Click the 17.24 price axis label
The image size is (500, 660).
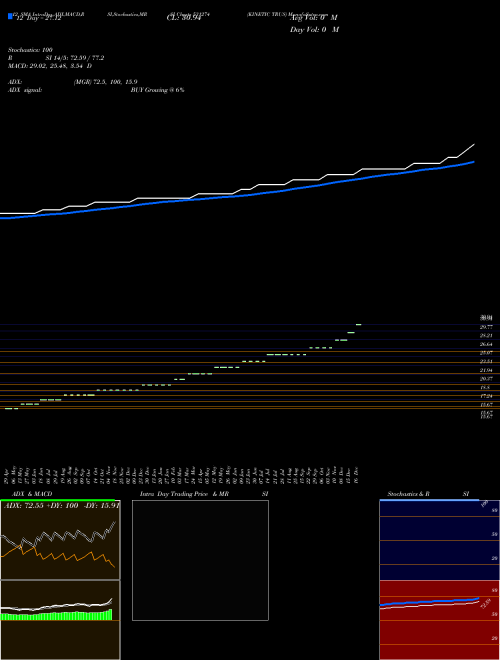tap(486, 396)
